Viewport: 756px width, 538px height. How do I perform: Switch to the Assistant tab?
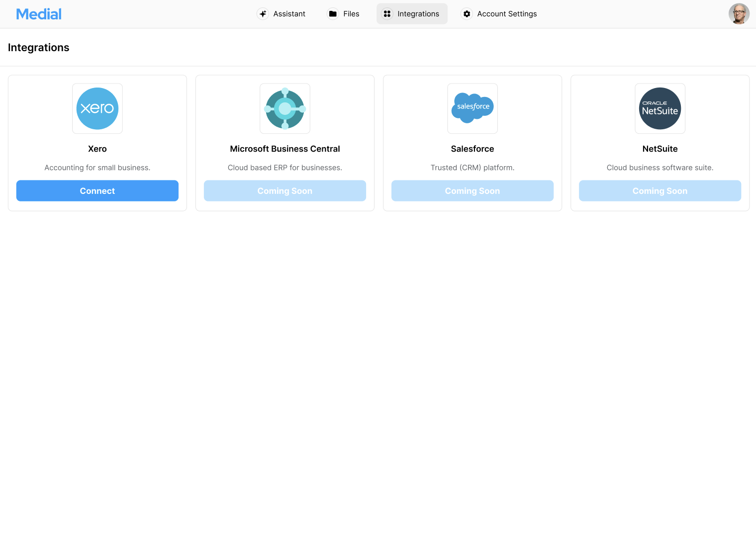coord(289,14)
